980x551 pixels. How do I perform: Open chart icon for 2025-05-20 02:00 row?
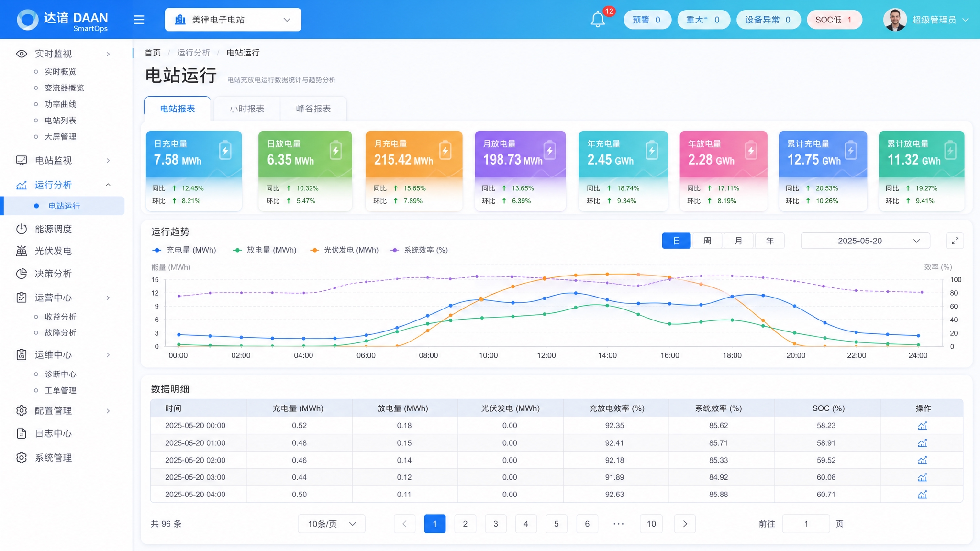point(923,460)
